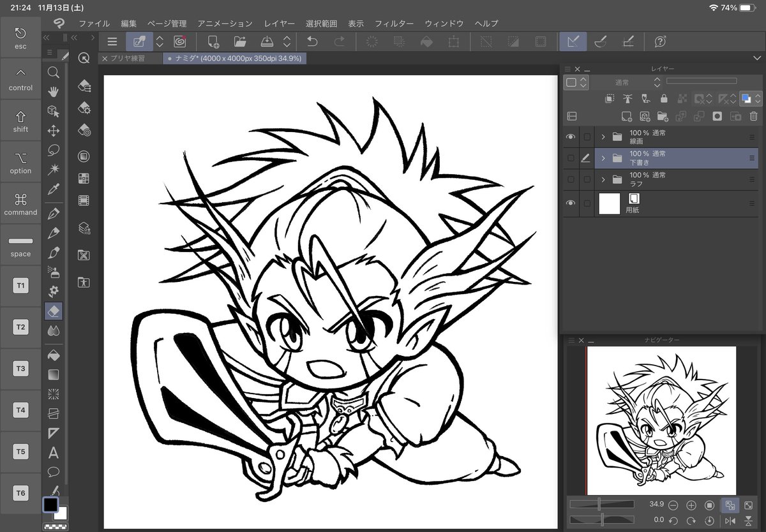Image resolution: width=766 pixels, height=532 pixels.
Task: Open Clip Studio launcher icon in command bar
Action: (x=180, y=42)
